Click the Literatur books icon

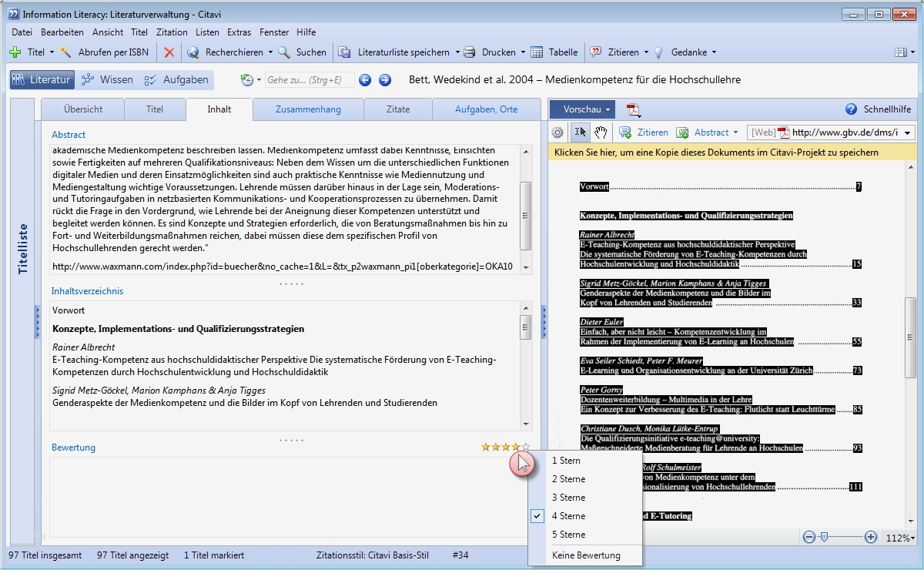click(18, 80)
